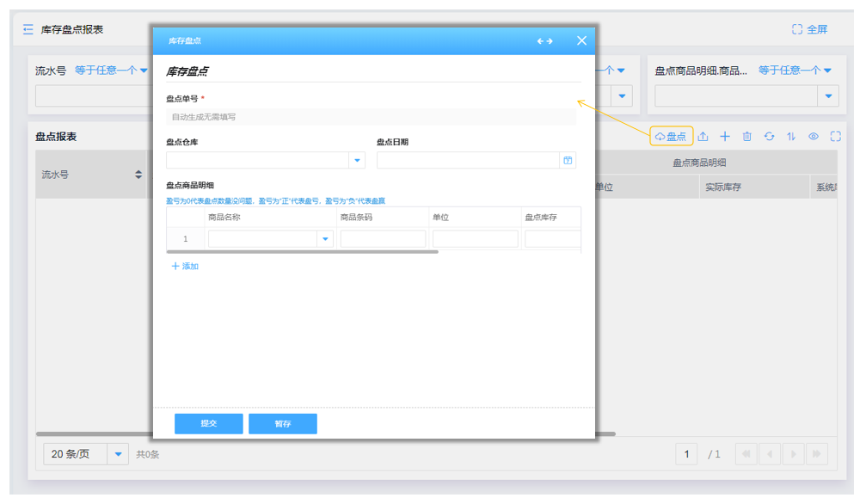The image size is (866, 504).
Task: Click the plus icon in report toolbar
Action: click(x=725, y=137)
